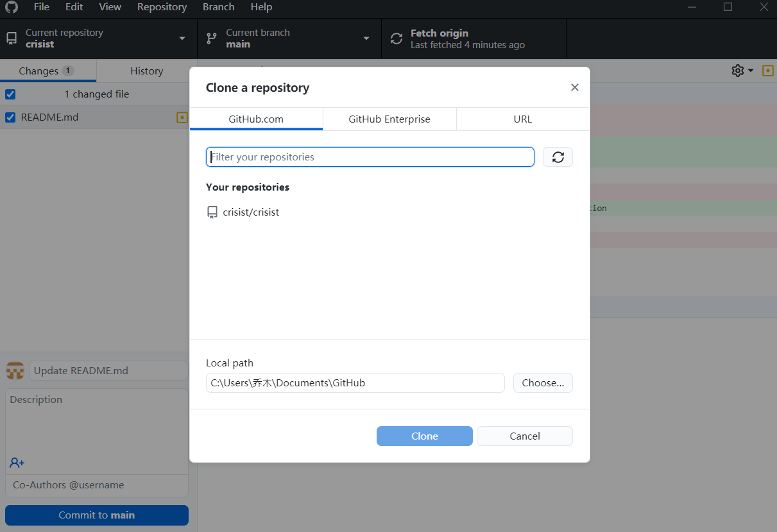This screenshot has height=532, width=777.
Task: Click 'Your repositories' heading
Action: click(248, 187)
